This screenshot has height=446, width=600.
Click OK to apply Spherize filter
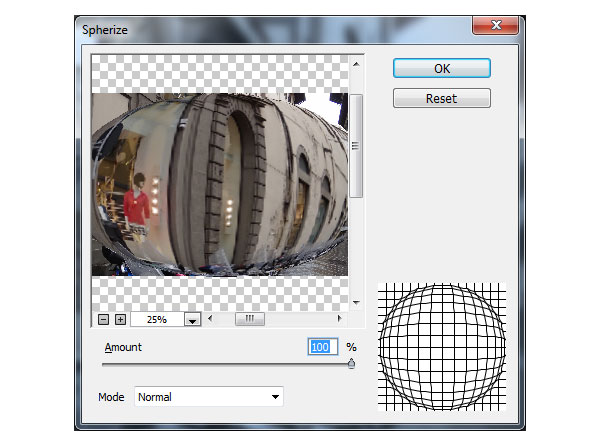(x=441, y=68)
